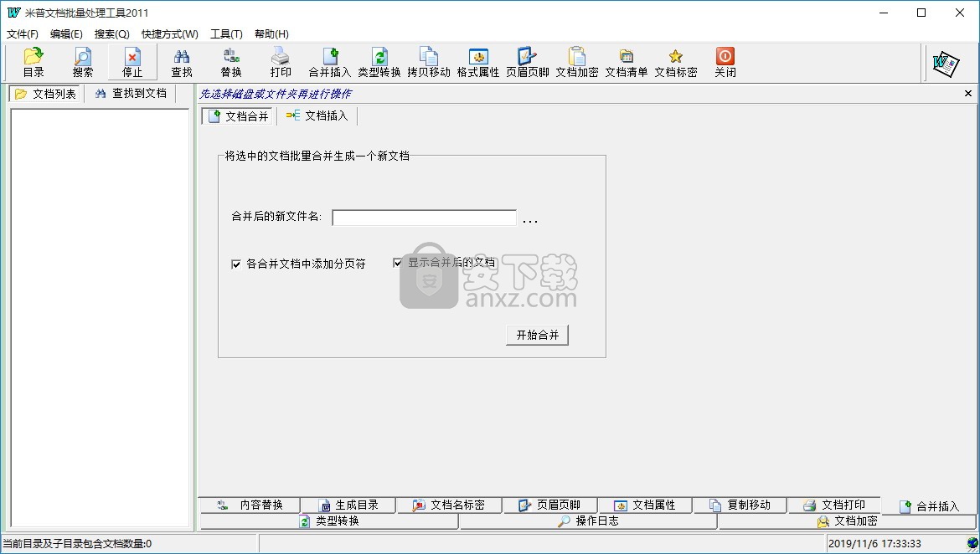Open the 文档清单 document list tool

[627, 63]
